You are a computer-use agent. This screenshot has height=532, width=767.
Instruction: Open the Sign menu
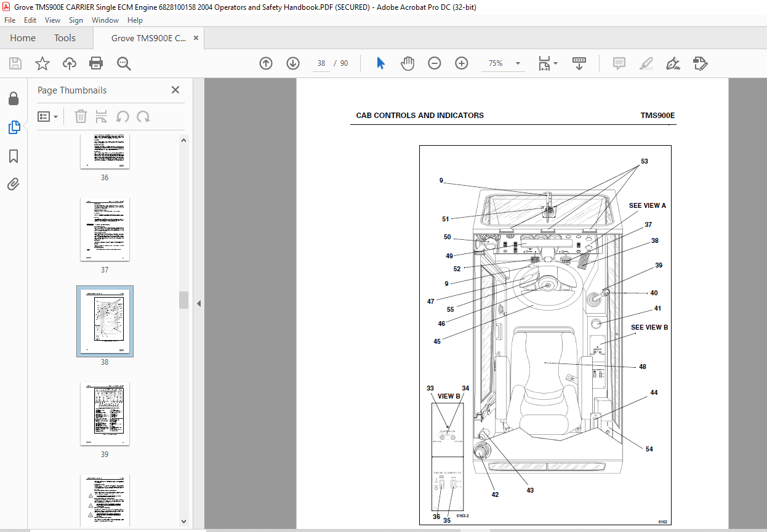click(76, 20)
